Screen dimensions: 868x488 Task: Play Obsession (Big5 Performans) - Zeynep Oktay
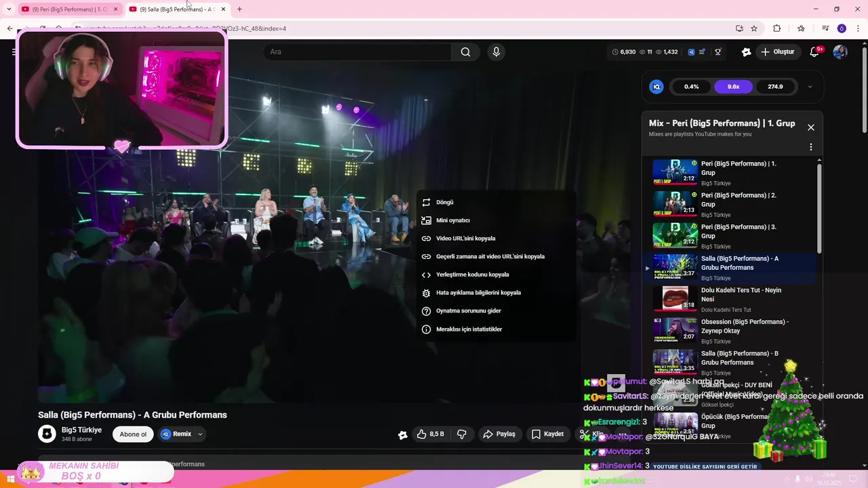pyautogui.click(x=730, y=331)
